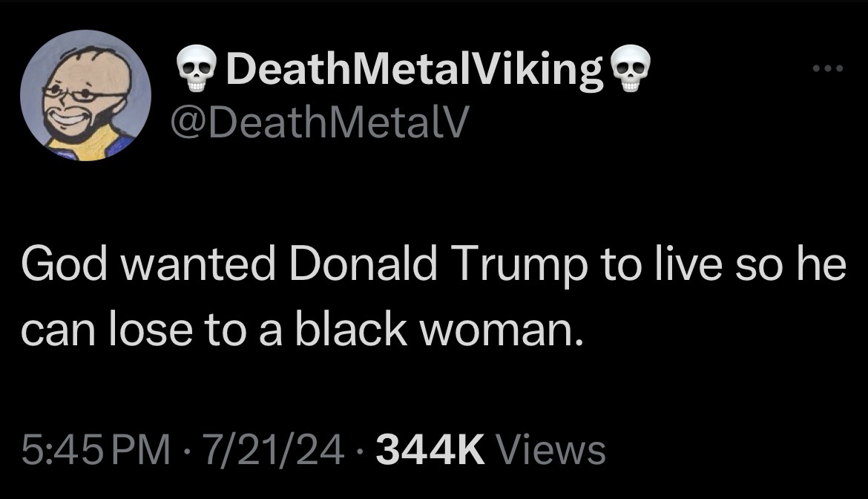Click the DeathMetalViking profile avatar
This screenshot has width=868, height=499.
[x=86, y=95]
